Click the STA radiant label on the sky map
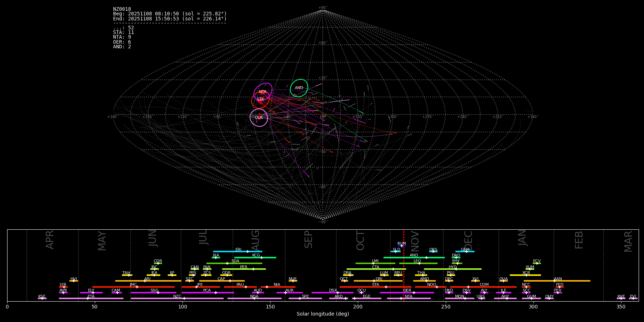 (260, 99)
